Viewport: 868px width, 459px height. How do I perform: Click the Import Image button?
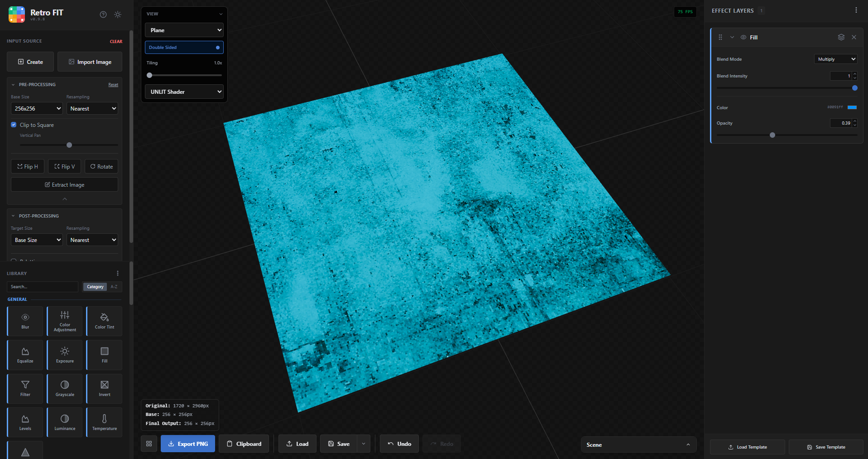tap(90, 62)
